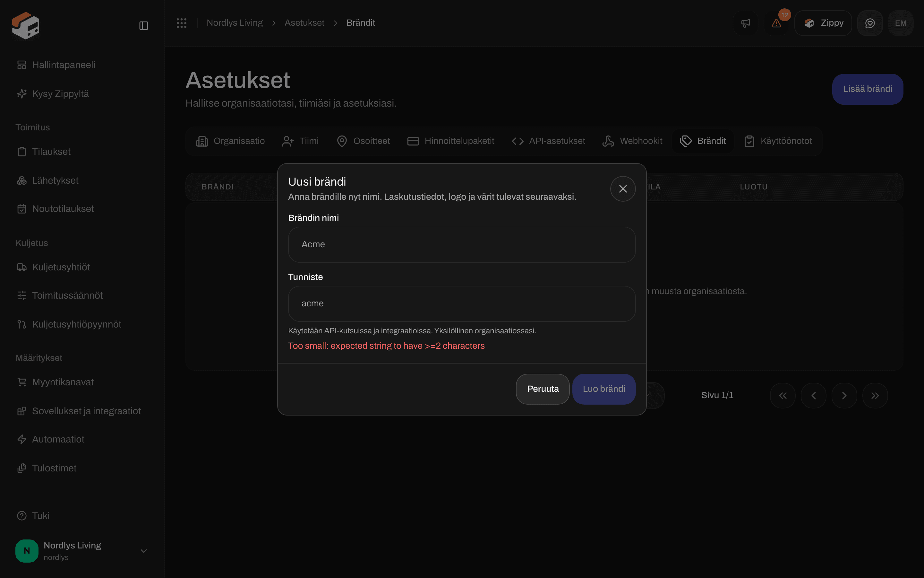
Task: Switch to the Webhookit tab
Action: pos(632,141)
